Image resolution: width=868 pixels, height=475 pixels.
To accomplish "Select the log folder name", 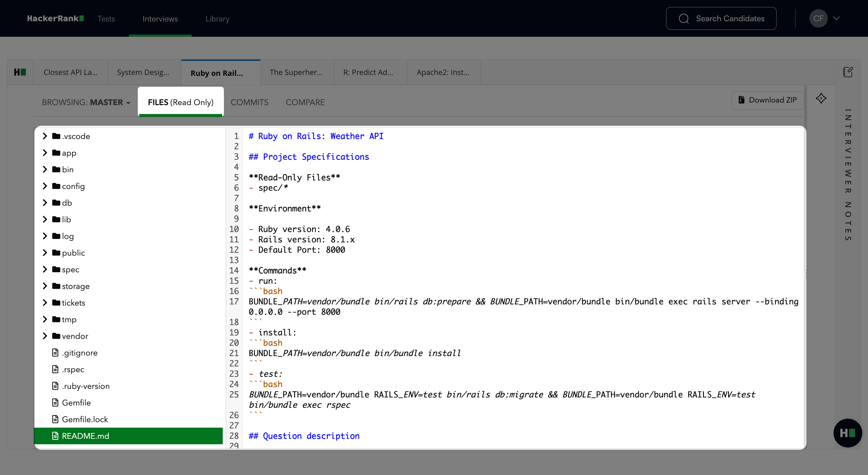I will pos(68,236).
